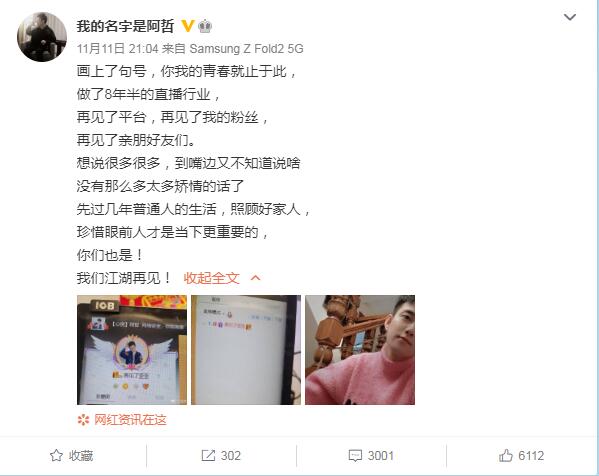
Task: Collapse the post with 收起全文
Action: point(211,278)
